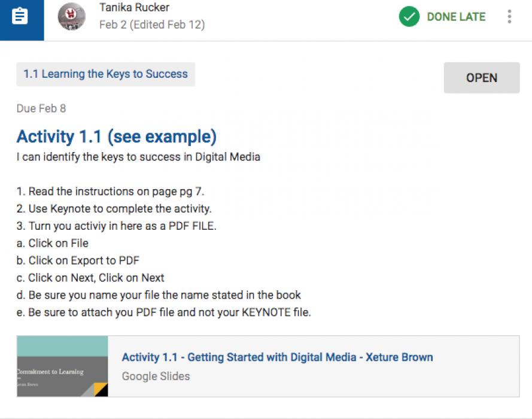
Task: Open the three-dot more options menu
Action: [509, 17]
